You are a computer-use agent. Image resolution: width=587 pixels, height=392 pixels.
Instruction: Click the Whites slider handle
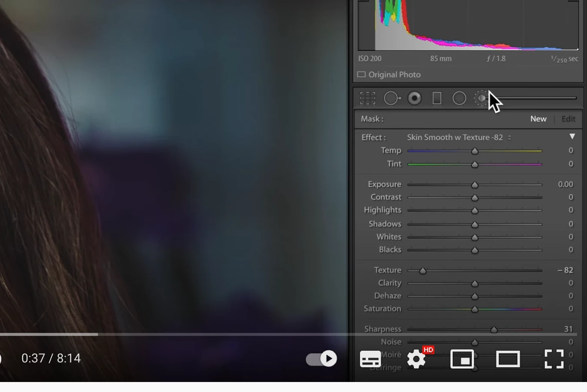coord(475,238)
